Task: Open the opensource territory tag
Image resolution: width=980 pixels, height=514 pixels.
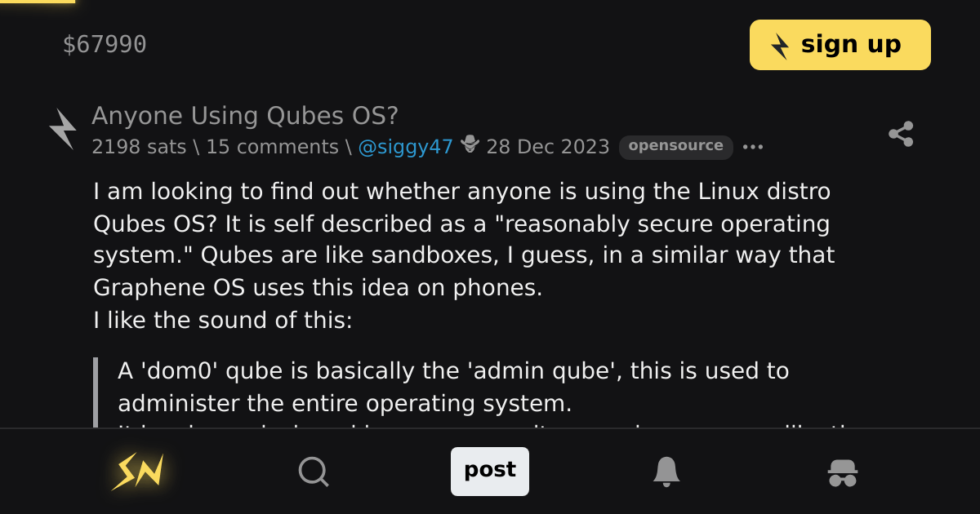Action: click(x=676, y=147)
